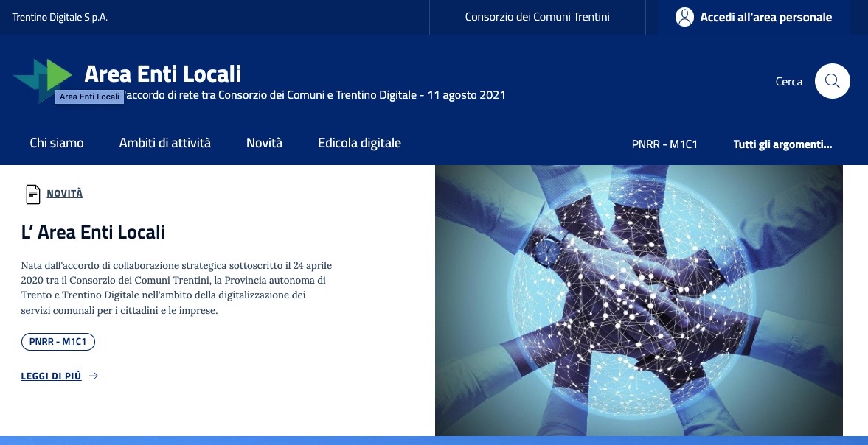The image size is (868, 445).
Task: Visit the Consorzio dei Comuni Trentini link
Action: 537,17
